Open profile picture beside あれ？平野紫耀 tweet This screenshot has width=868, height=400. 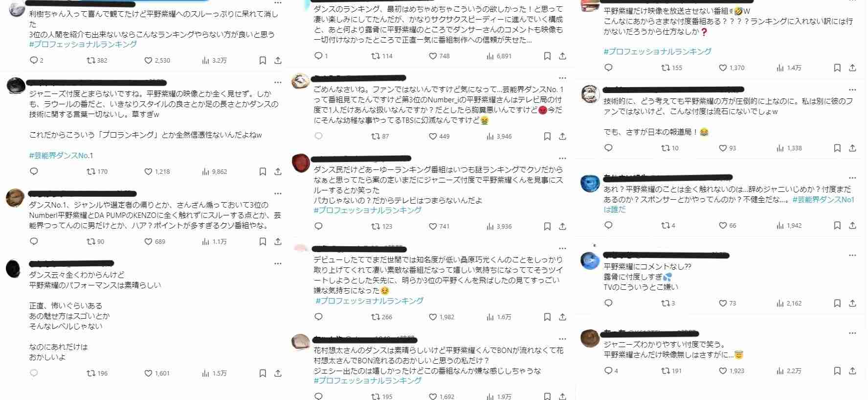coord(590,183)
